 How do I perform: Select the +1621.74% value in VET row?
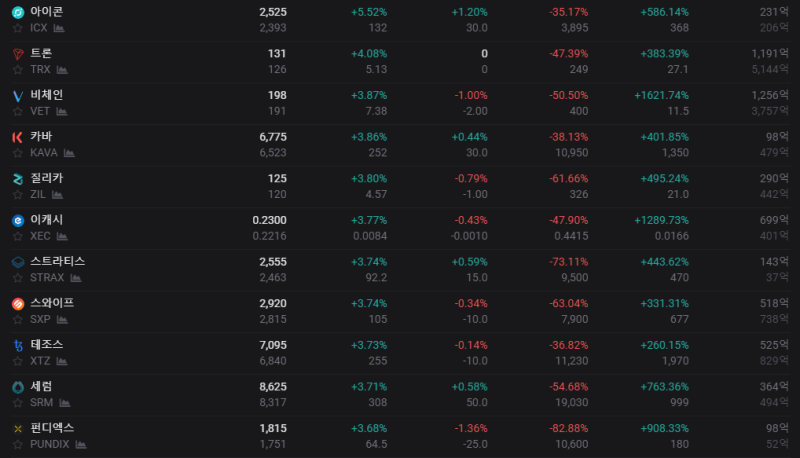[x=661, y=95]
